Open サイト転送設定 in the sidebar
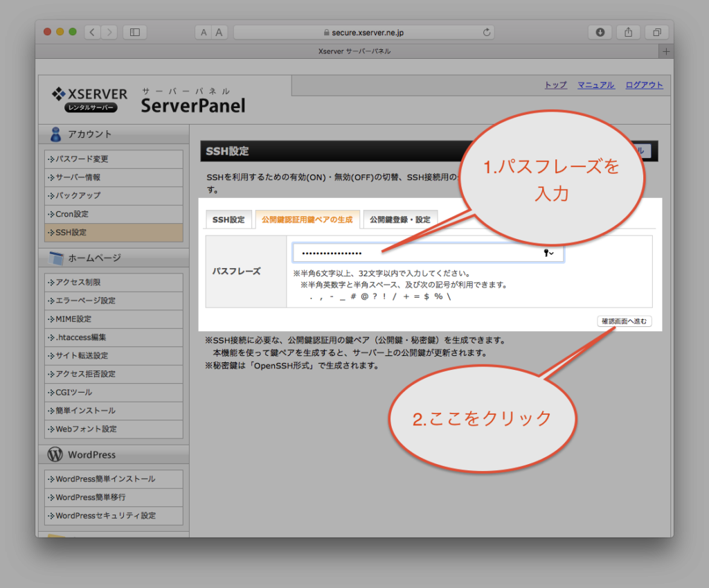Viewport: 709px width, 588px height. [x=114, y=355]
